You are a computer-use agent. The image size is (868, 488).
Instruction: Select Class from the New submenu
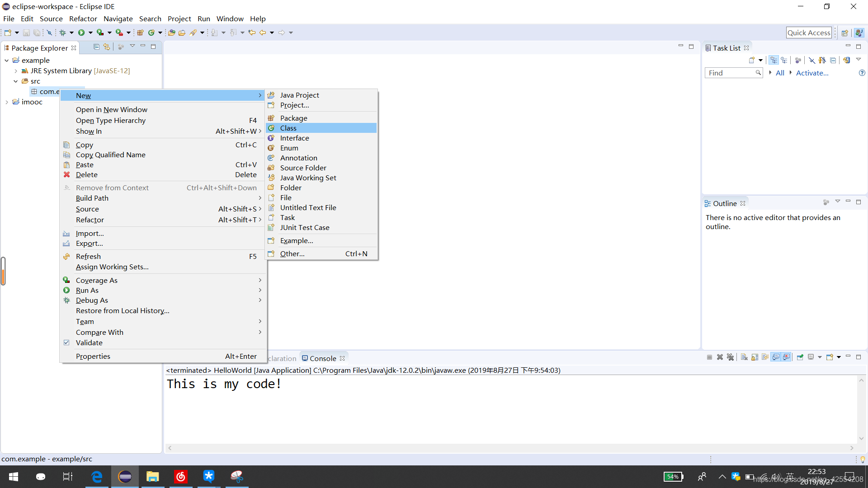[x=321, y=128]
